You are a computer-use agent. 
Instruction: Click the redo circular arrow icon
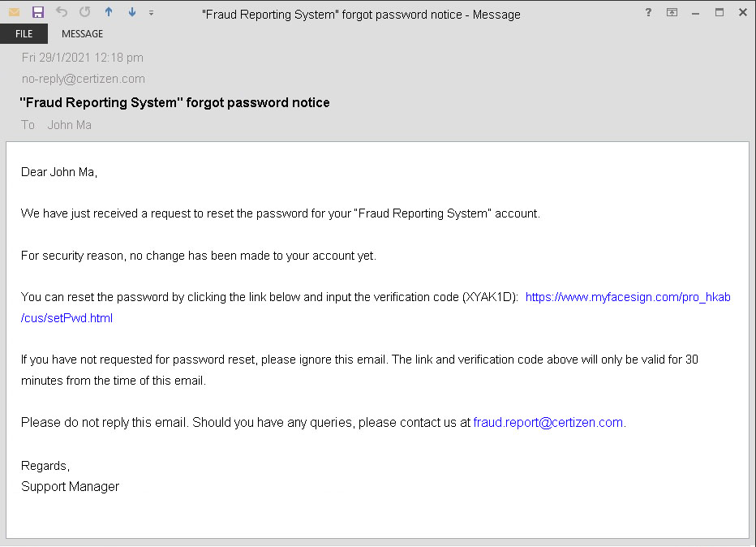coord(85,12)
